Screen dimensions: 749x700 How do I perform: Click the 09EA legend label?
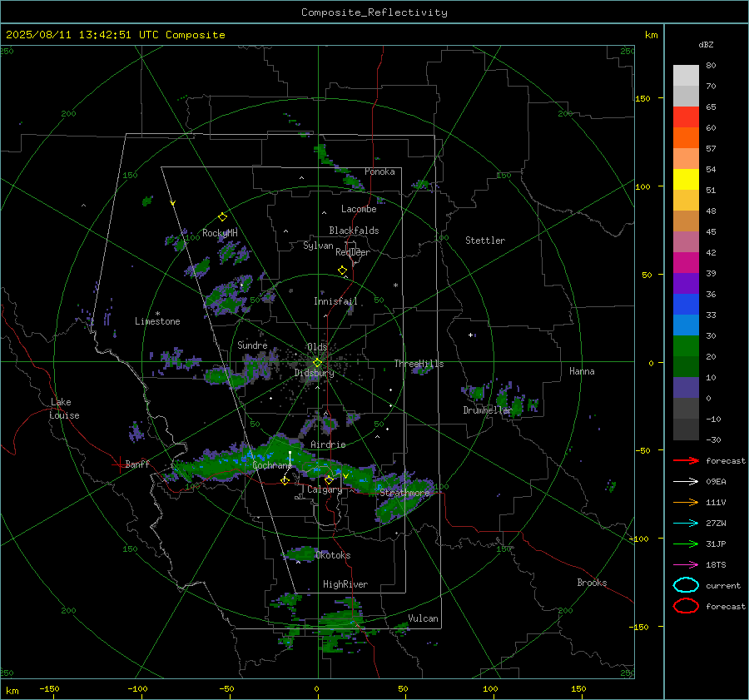tap(716, 482)
